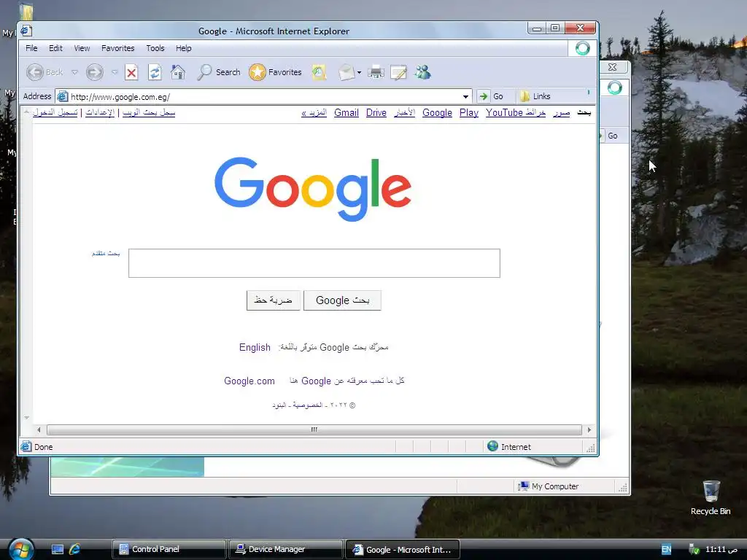Viewport: 747px width, 560px height.
Task: Open the Help menu
Action: pyautogui.click(x=183, y=48)
